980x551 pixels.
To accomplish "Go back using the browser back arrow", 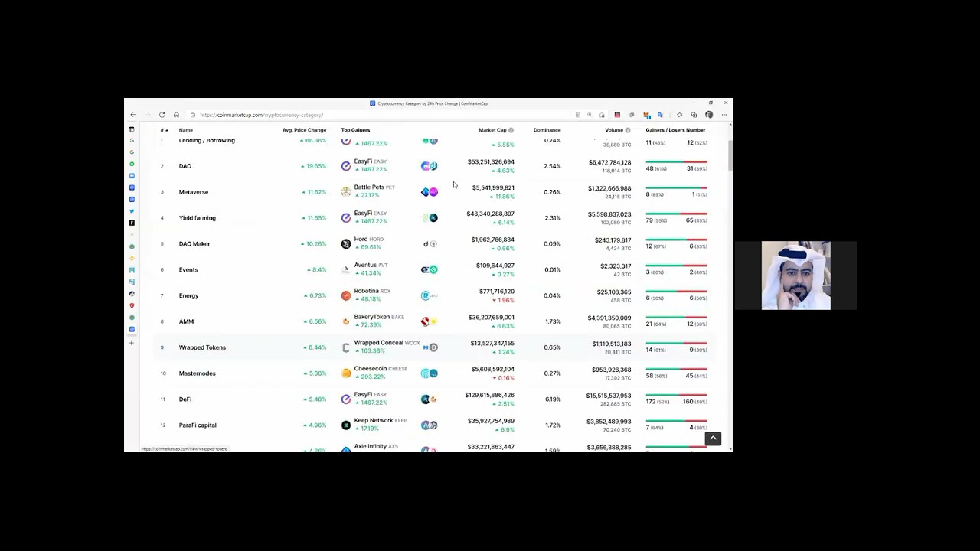I will (133, 115).
